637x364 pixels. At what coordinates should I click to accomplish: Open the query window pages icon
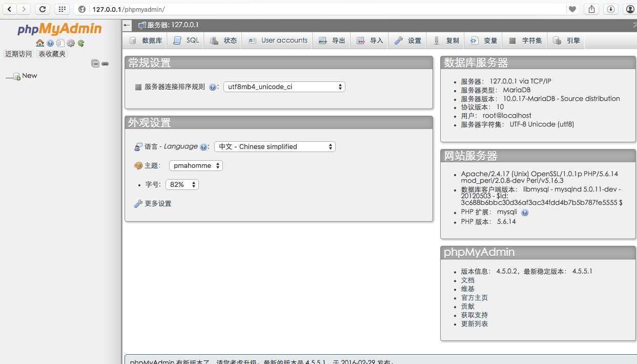point(60,44)
